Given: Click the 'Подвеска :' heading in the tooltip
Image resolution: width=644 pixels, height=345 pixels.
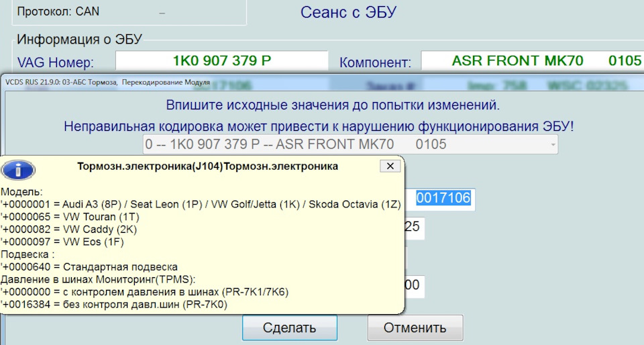Looking at the screenshot, I should pyautogui.click(x=28, y=254).
